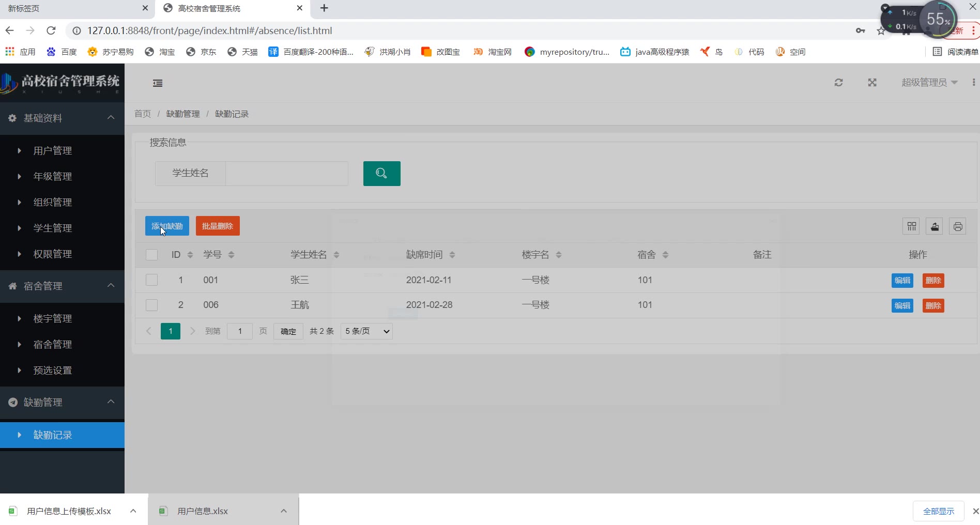The width and height of the screenshot is (980, 525).
Task: Open the java高级程序猿 bookmark
Action: 655,52
